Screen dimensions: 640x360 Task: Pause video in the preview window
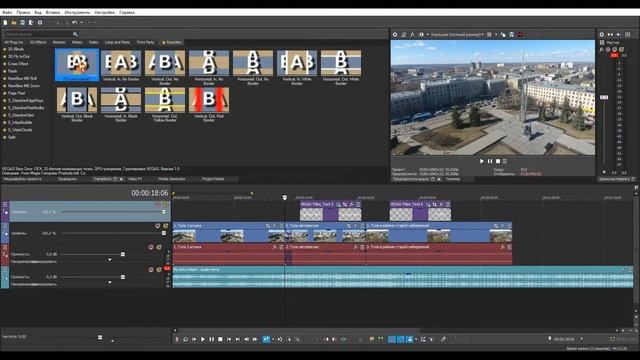pos(490,161)
